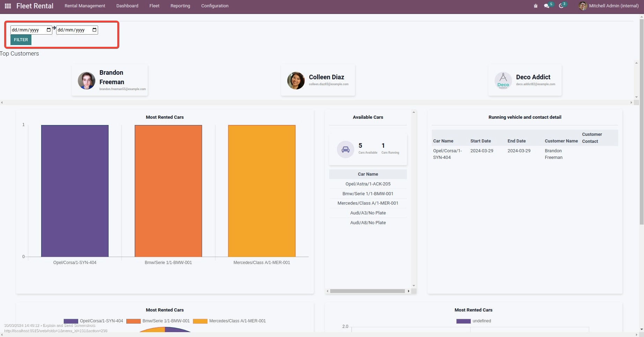Click the FILTER button

click(x=21, y=40)
